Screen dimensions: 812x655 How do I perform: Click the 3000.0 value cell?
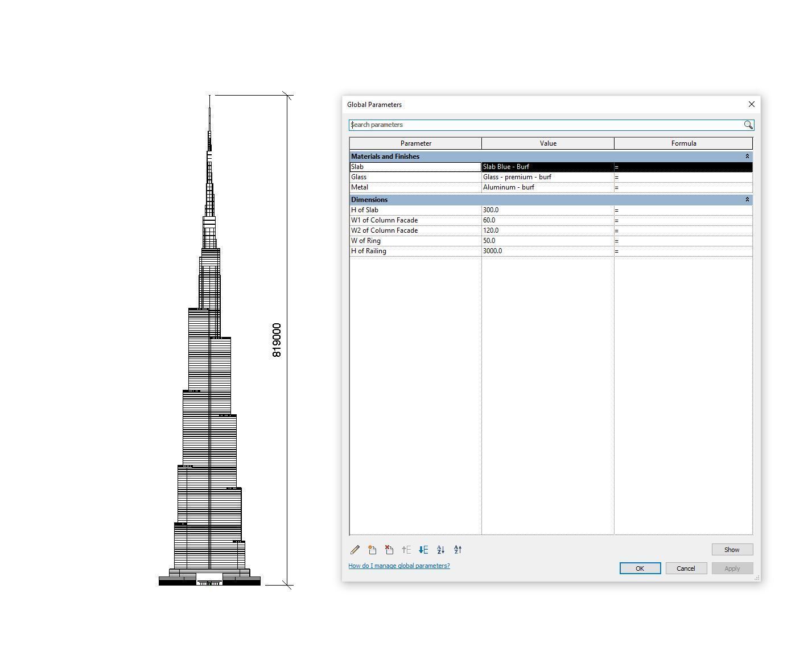pyautogui.click(x=548, y=251)
